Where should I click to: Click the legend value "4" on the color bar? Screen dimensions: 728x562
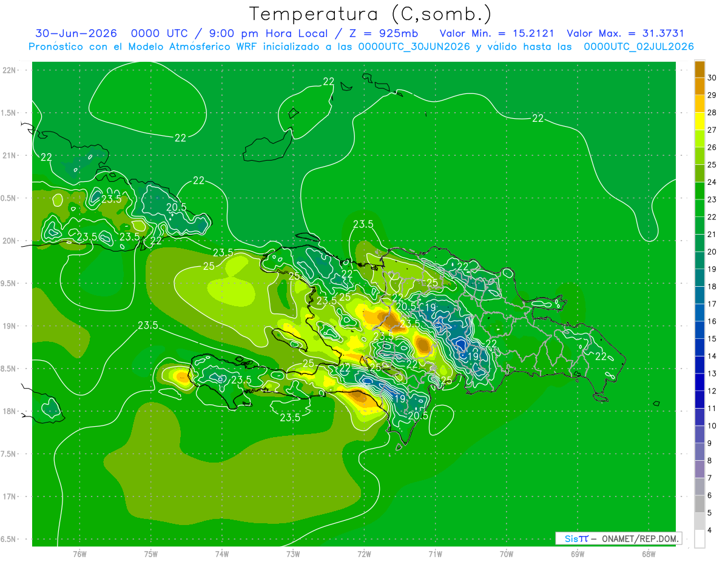pos(710,531)
